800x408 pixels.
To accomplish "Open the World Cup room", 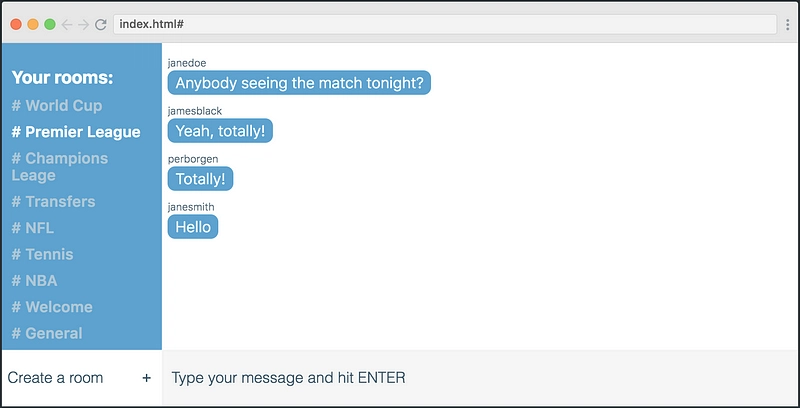I will [x=57, y=106].
